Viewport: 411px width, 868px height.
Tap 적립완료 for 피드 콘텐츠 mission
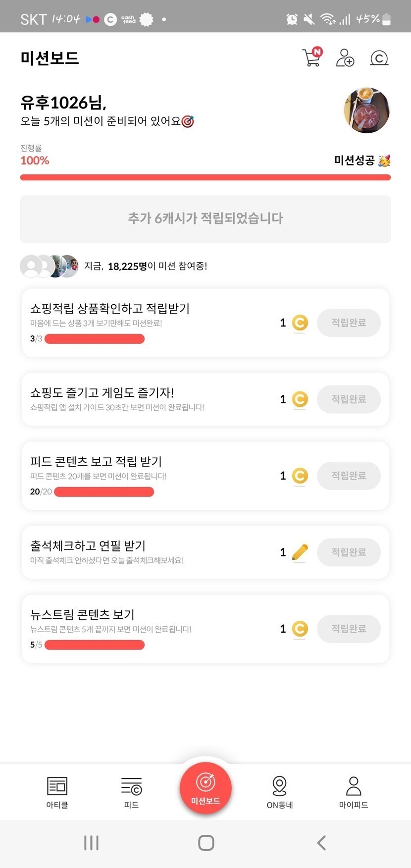(349, 476)
